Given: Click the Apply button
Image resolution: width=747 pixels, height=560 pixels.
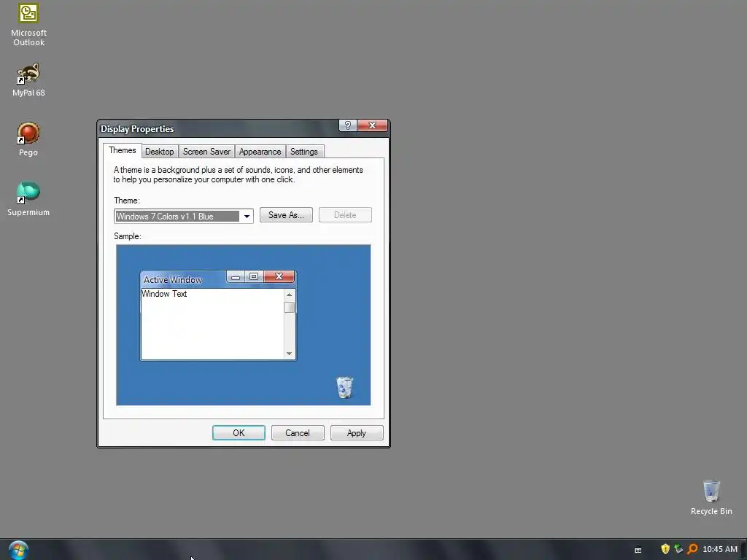Looking at the screenshot, I should pyautogui.click(x=357, y=433).
